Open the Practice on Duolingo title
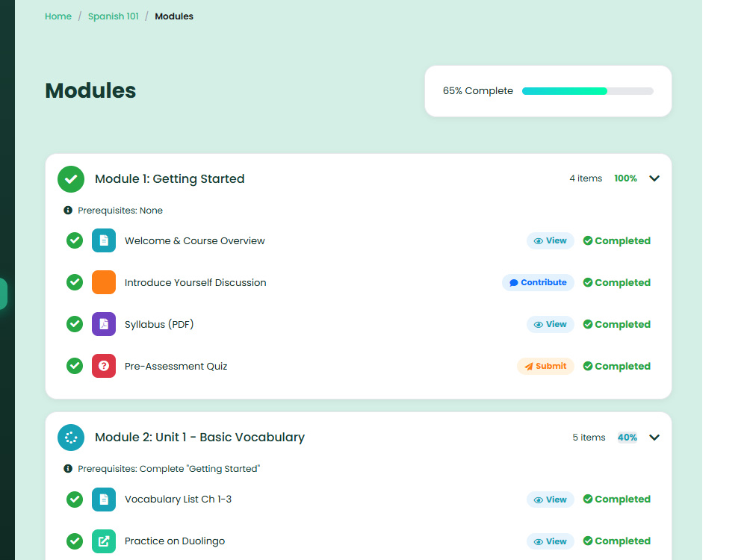The height and width of the screenshot is (560, 747). click(175, 541)
